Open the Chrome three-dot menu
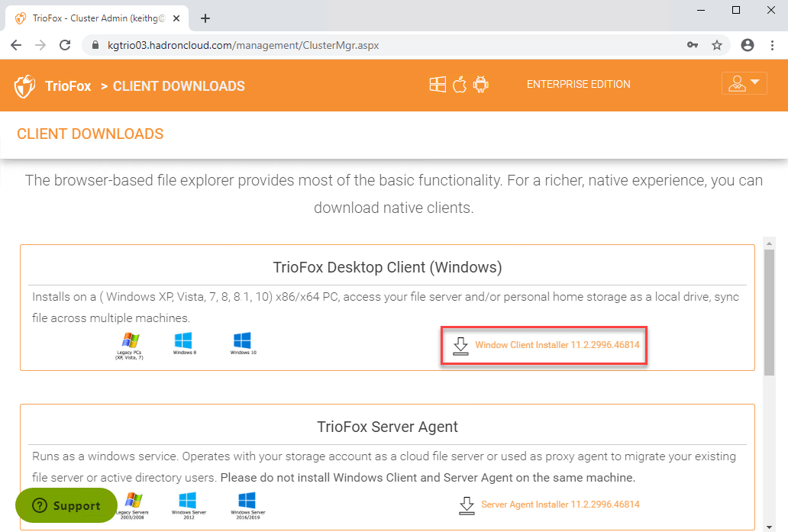The height and width of the screenshot is (532, 788). 773,45
